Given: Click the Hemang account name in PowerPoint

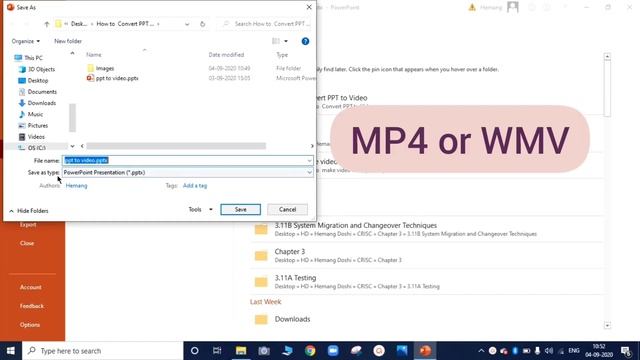Looking at the screenshot, I should point(491,7).
